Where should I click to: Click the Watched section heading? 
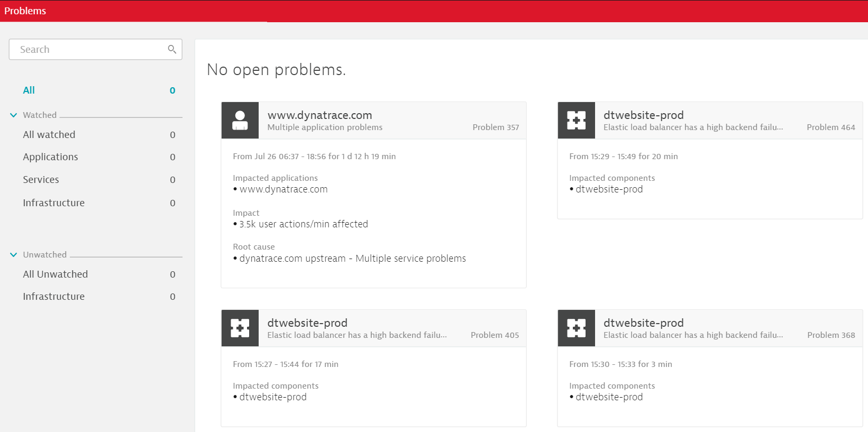40,115
